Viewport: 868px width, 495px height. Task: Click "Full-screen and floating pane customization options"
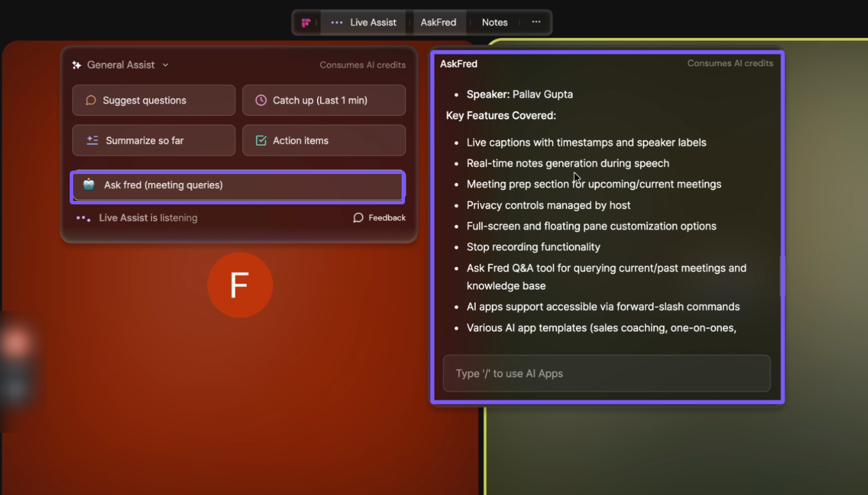click(x=591, y=226)
